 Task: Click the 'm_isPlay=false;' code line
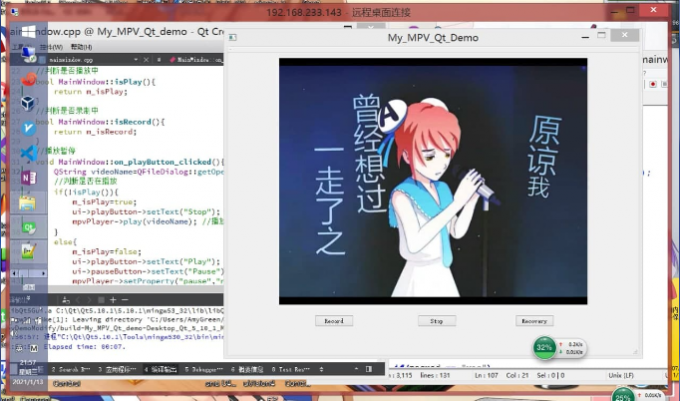tap(107, 251)
